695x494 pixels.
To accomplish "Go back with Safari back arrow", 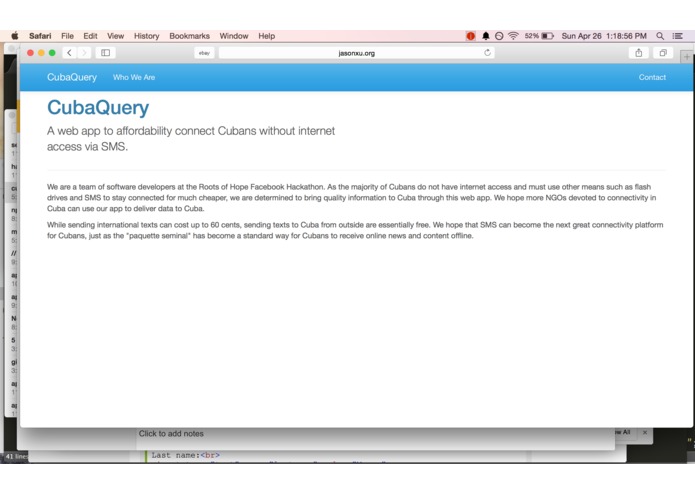I will (69, 53).
